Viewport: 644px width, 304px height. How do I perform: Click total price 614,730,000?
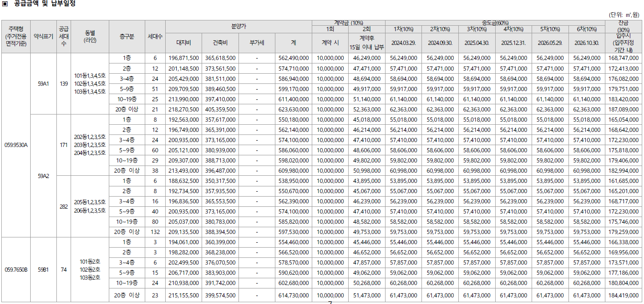coord(294,295)
